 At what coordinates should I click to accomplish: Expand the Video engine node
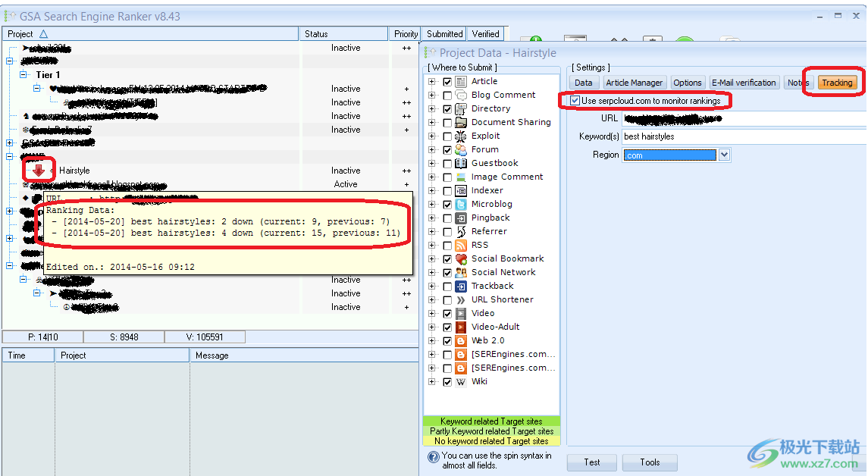click(x=432, y=314)
